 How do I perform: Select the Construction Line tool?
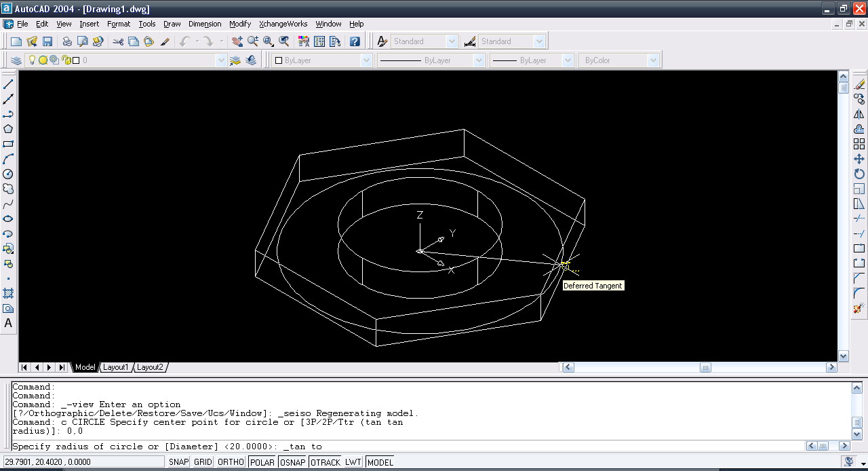pos(8,99)
